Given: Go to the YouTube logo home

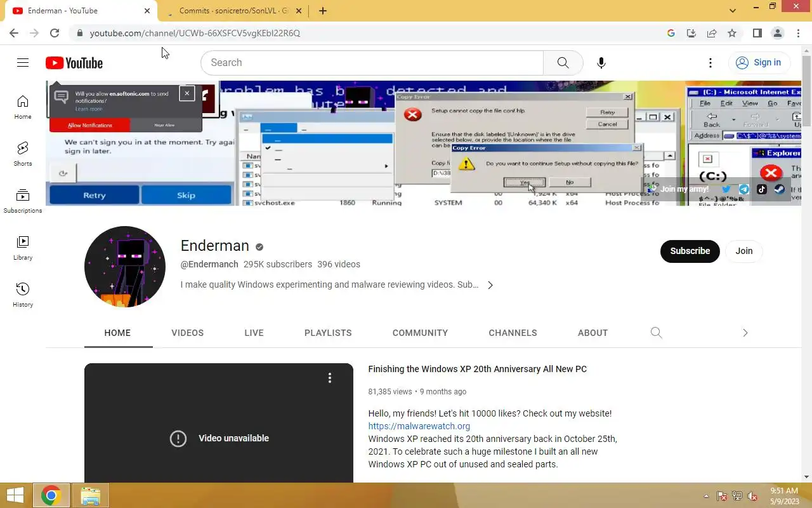Looking at the screenshot, I should [x=74, y=63].
